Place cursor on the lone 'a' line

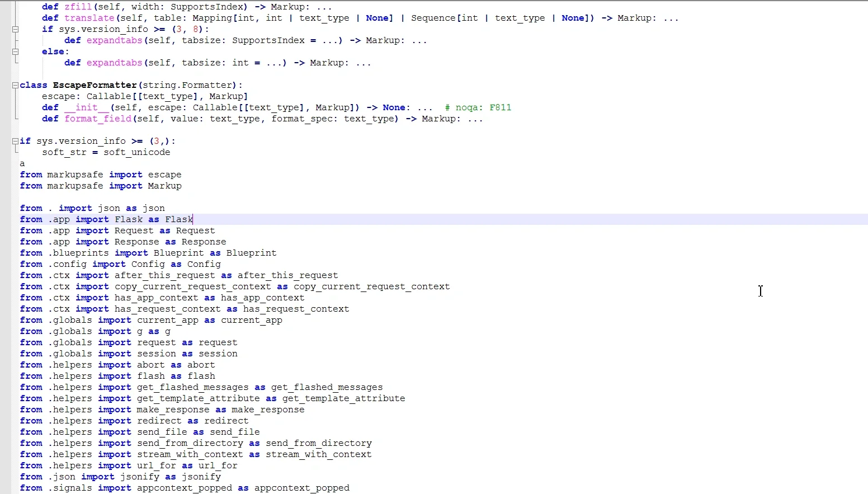tap(22, 163)
